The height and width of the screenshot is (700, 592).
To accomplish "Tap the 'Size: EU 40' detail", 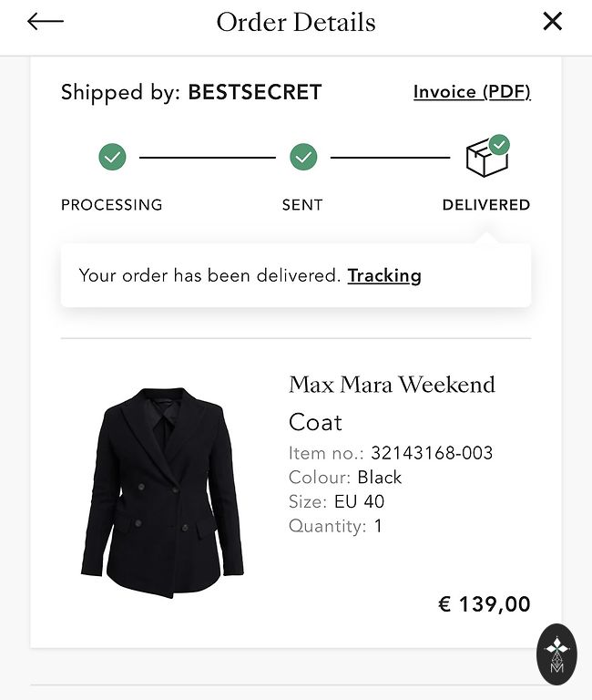I will point(336,501).
